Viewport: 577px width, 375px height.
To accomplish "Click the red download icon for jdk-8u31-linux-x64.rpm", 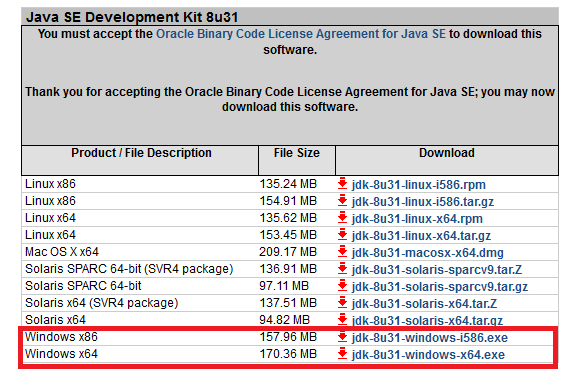I will pyautogui.click(x=342, y=217).
